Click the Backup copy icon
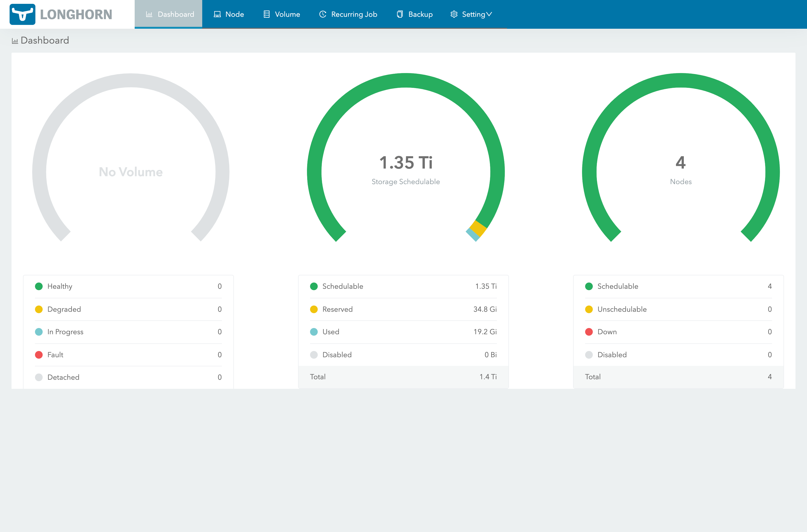Viewport: 807px width, 532px height. (400, 14)
